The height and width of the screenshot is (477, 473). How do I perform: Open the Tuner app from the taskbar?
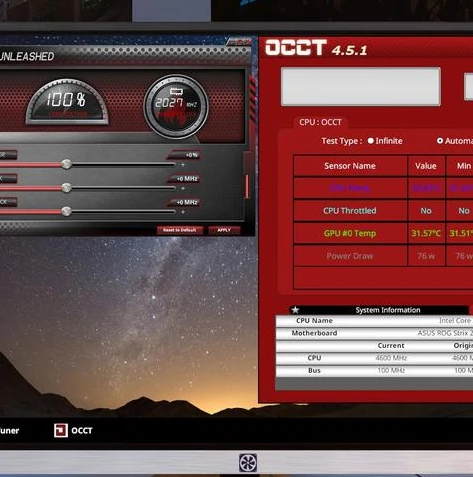pyautogui.click(x=9, y=430)
